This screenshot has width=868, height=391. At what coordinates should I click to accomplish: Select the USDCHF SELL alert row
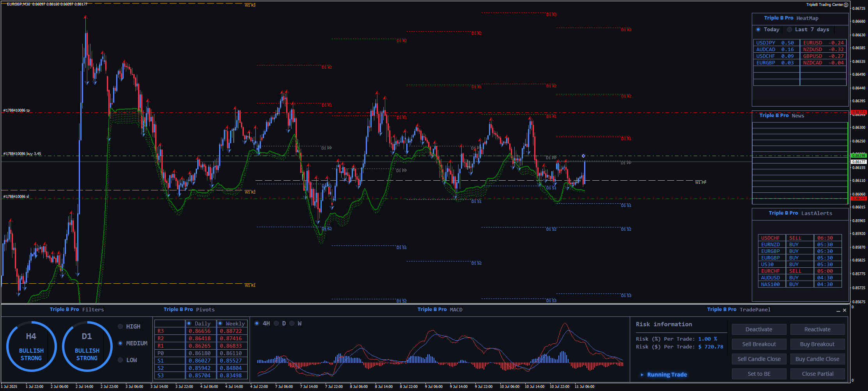[x=799, y=238]
